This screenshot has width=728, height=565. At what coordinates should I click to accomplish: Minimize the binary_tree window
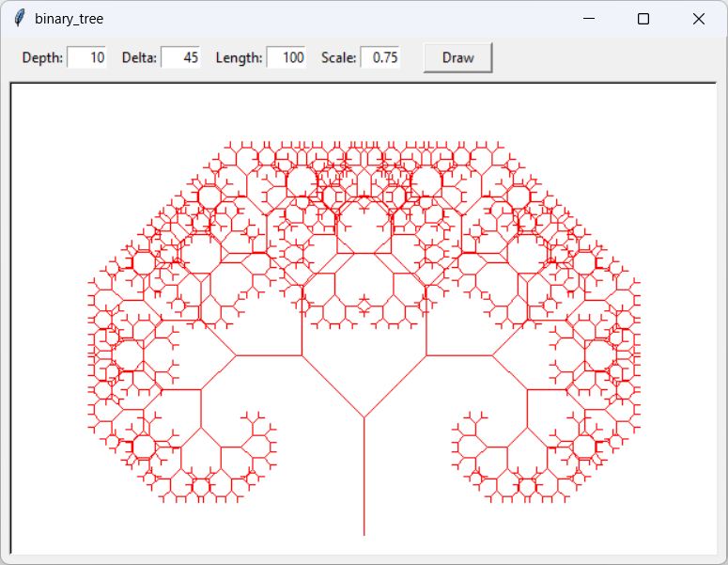coord(589,19)
